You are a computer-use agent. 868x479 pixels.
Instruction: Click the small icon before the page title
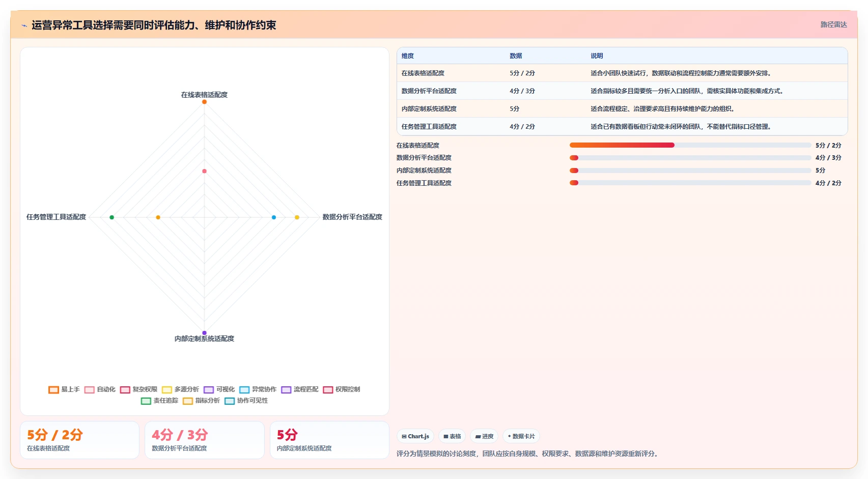(x=24, y=25)
